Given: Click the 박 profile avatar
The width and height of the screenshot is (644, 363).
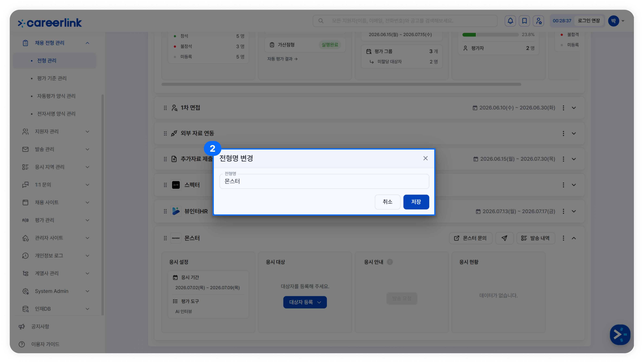Looking at the screenshot, I should pyautogui.click(x=613, y=21).
